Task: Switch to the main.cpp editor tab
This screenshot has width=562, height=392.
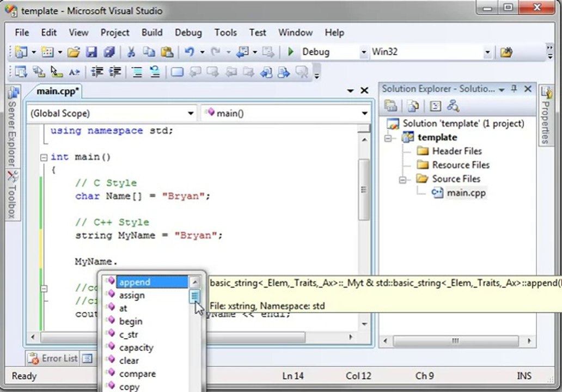Action: tap(57, 91)
